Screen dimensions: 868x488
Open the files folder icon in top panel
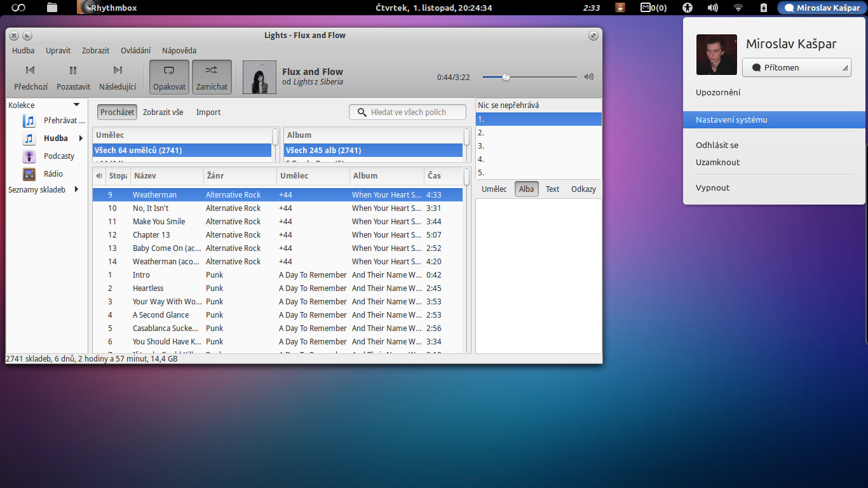[52, 8]
